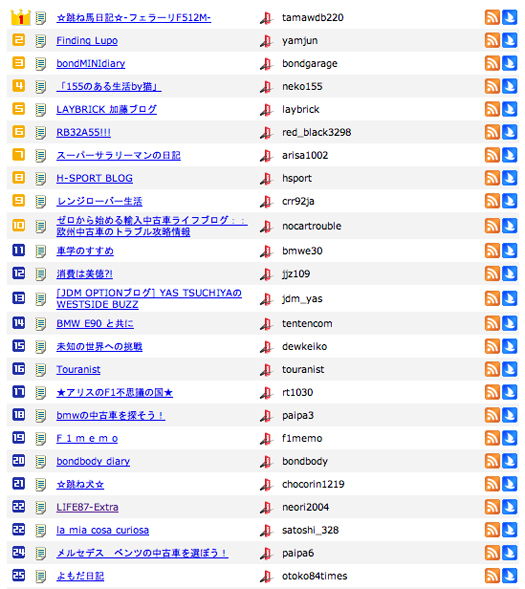Open RSS feed icon for bmwe30
This screenshot has height=589, width=525.
coord(492,251)
